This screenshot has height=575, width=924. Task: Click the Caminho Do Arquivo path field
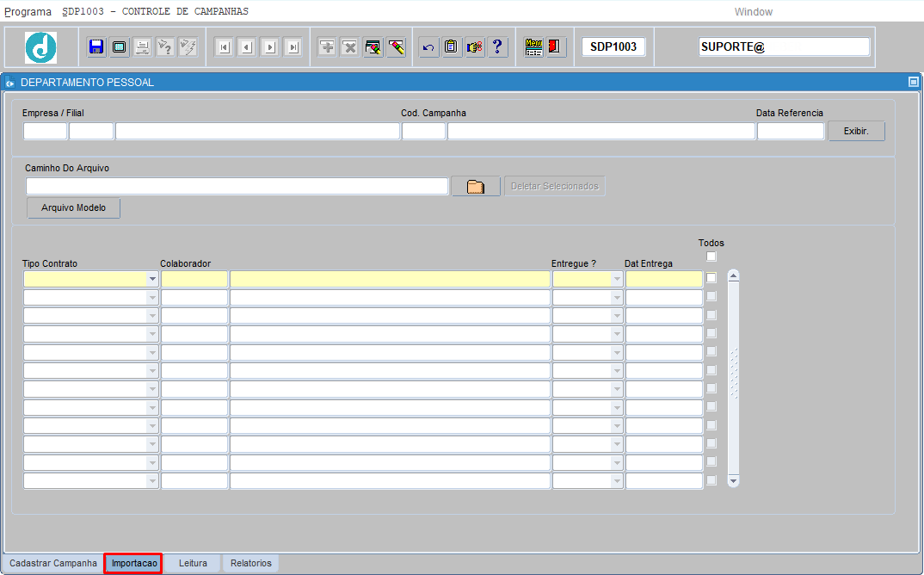tap(237, 187)
